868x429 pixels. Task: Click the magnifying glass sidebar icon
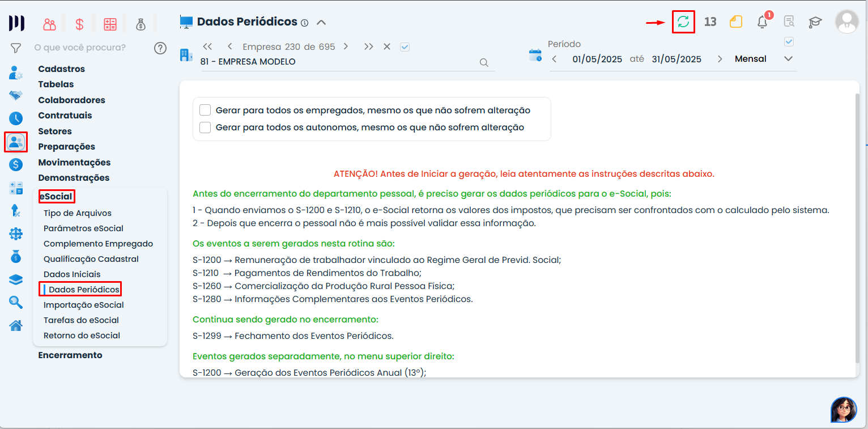coord(16,303)
